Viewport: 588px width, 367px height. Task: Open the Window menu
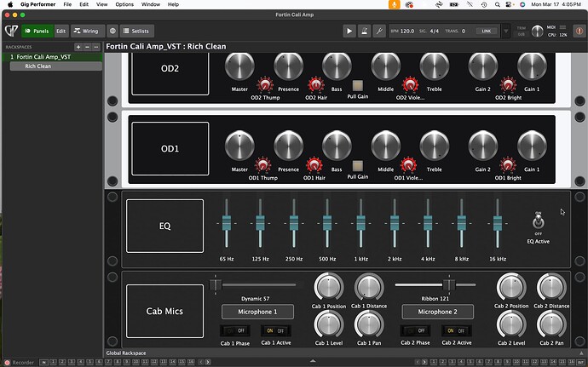click(150, 4)
